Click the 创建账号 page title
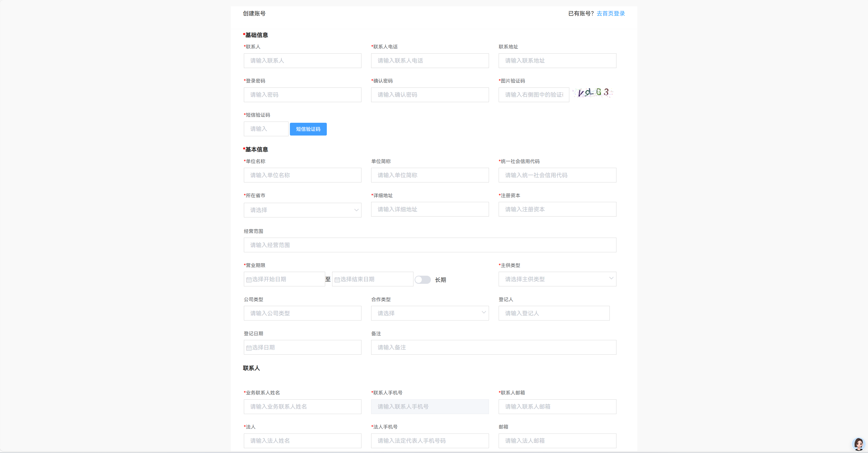Image resolution: width=868 pixels, height=453 pixels. [254, 13]
